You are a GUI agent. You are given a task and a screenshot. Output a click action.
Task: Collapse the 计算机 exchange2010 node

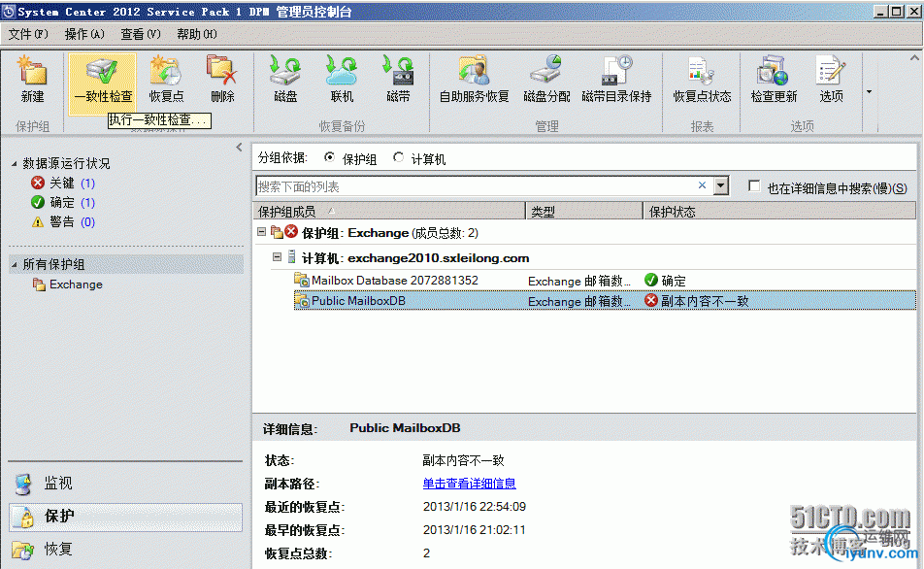[277, 256]
